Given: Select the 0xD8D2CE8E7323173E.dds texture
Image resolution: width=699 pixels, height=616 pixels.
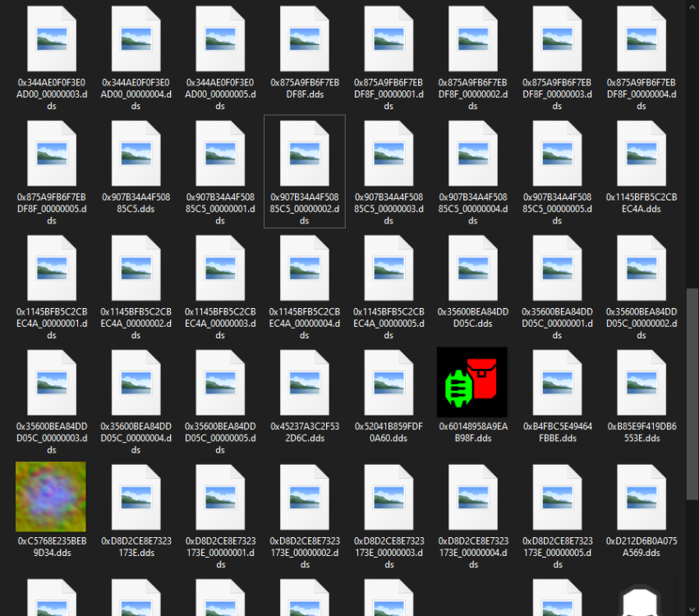Looking at the screenshot, I should (x=136, y=497).
